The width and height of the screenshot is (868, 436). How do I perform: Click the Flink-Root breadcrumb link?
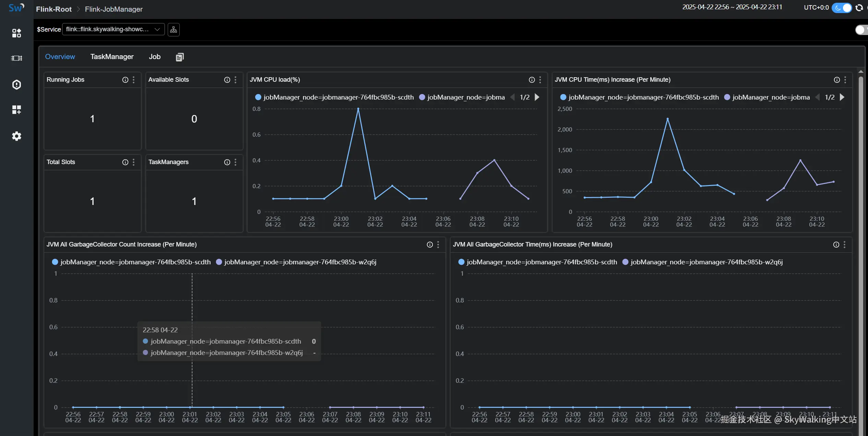tap(54, 9)
